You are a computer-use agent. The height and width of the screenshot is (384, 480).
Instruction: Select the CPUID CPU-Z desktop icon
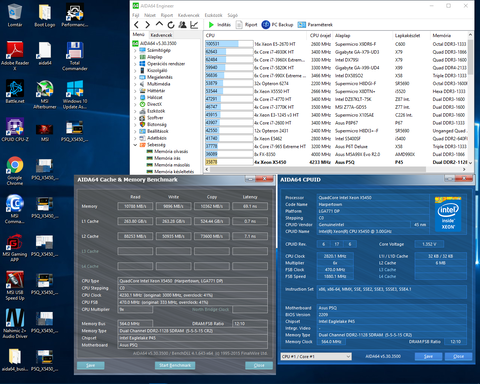pyautogui.click(x=15, y=130)
